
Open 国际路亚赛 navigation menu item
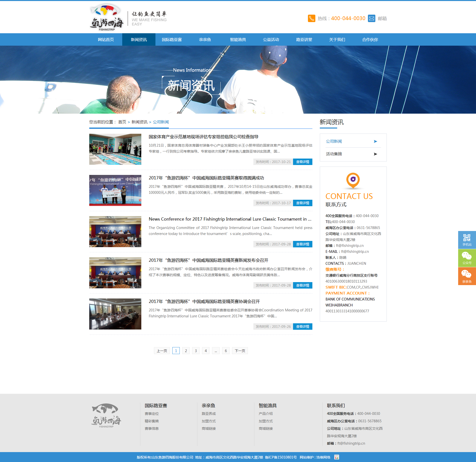click(172, 40)
